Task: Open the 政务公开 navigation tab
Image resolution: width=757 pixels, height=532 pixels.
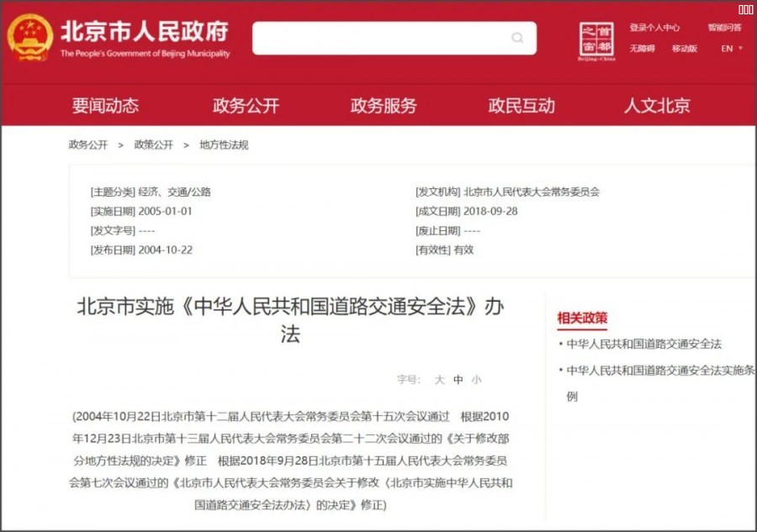Action: tap(246, 106)
